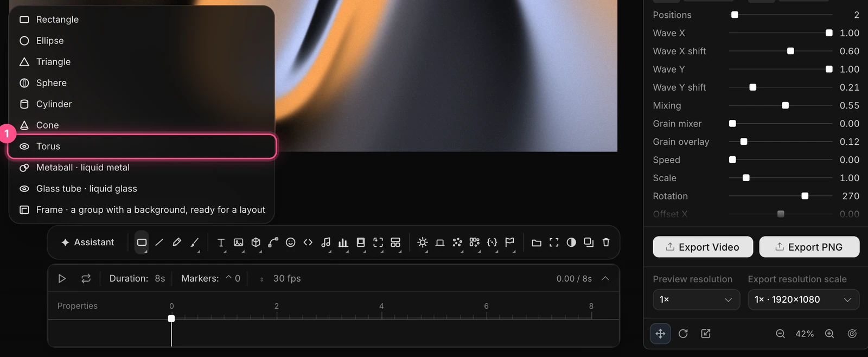Click the timeline playhead at 0
This screenshot has height=357, width=868.
click(171, 318)
